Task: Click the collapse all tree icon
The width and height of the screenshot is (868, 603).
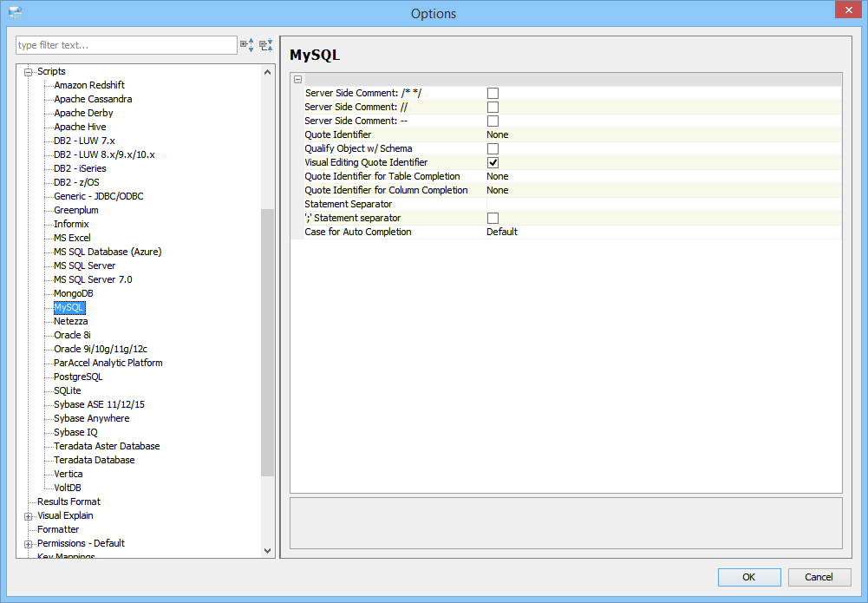Action: (266, 45)
